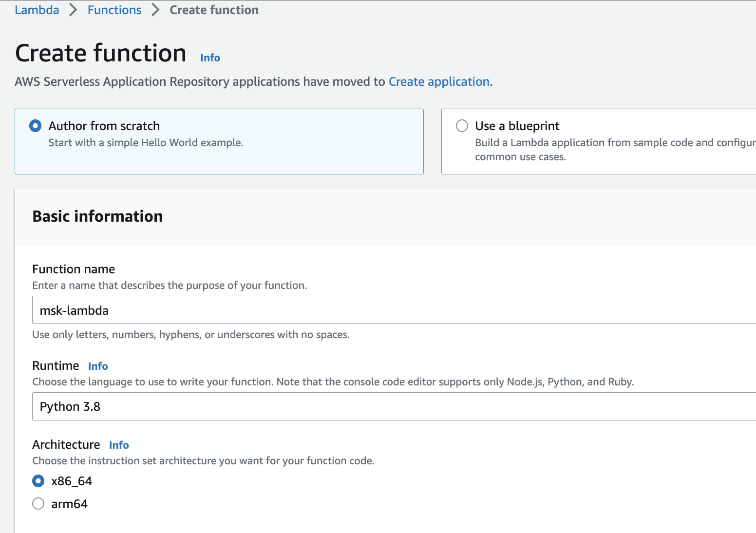Click the chevron after the Lambda breadcrumb
This screenshot has height=533, width=756.
[73, 10]
